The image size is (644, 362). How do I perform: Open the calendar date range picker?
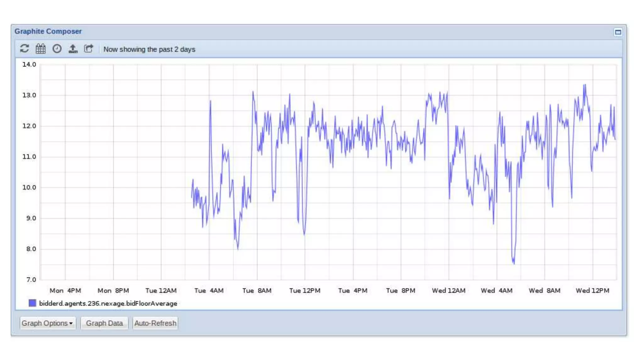[41, 49]
